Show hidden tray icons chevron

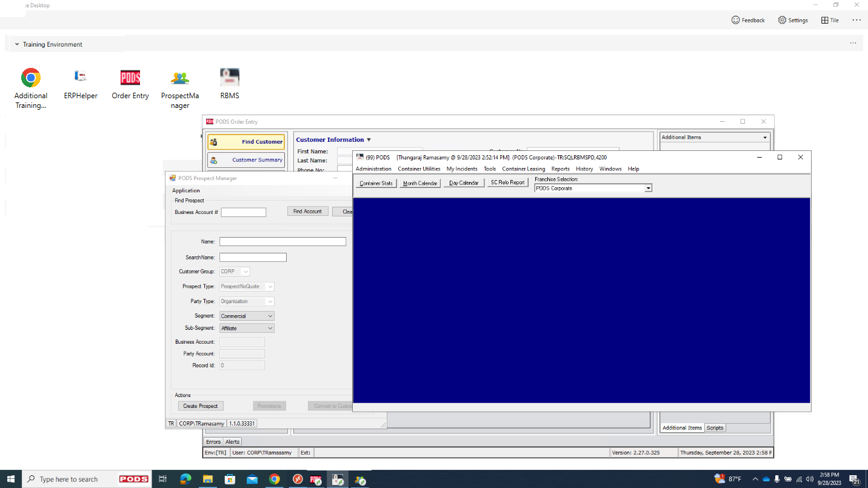(755, 479)
